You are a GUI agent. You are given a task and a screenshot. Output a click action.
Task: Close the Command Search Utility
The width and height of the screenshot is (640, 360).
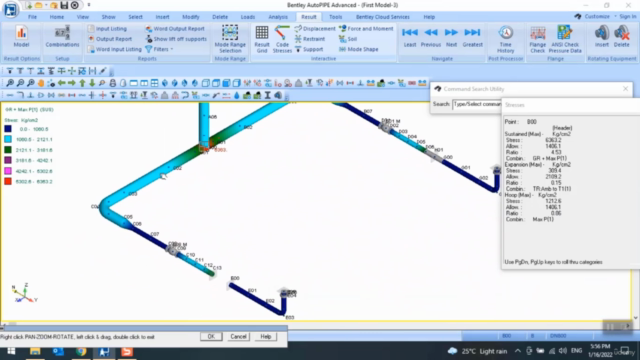pos(625,89)
